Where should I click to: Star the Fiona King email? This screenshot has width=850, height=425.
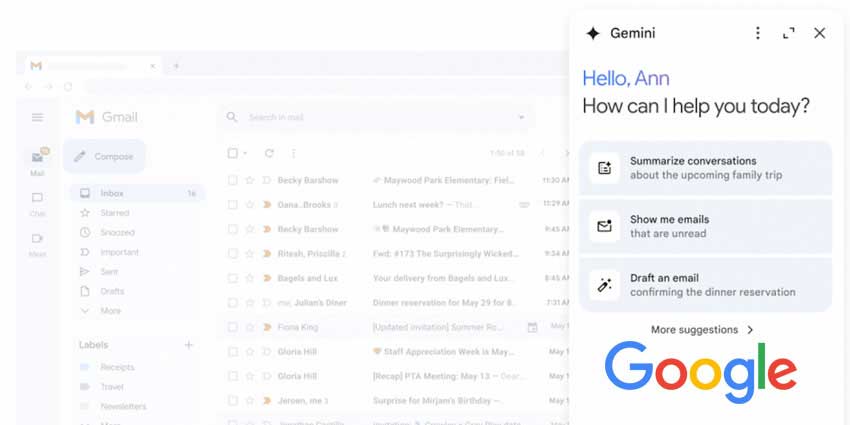(250, 326)
